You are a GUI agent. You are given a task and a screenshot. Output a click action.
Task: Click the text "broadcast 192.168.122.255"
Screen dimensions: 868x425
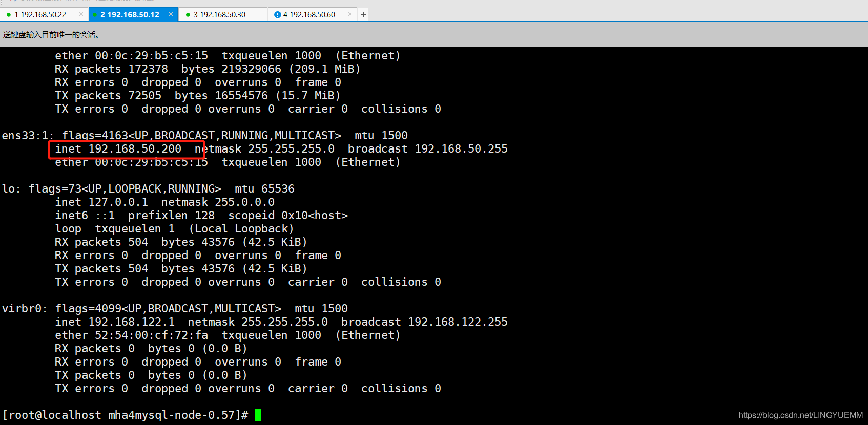click(x=424, y=322)
